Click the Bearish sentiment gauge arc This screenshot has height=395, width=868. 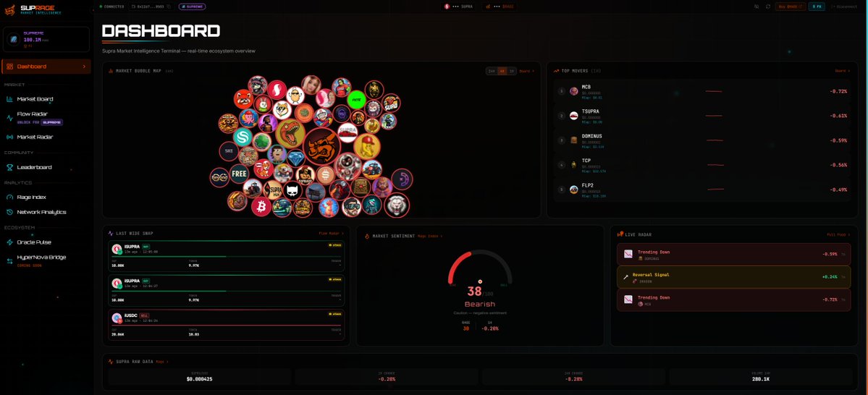[x=480, y=267]
